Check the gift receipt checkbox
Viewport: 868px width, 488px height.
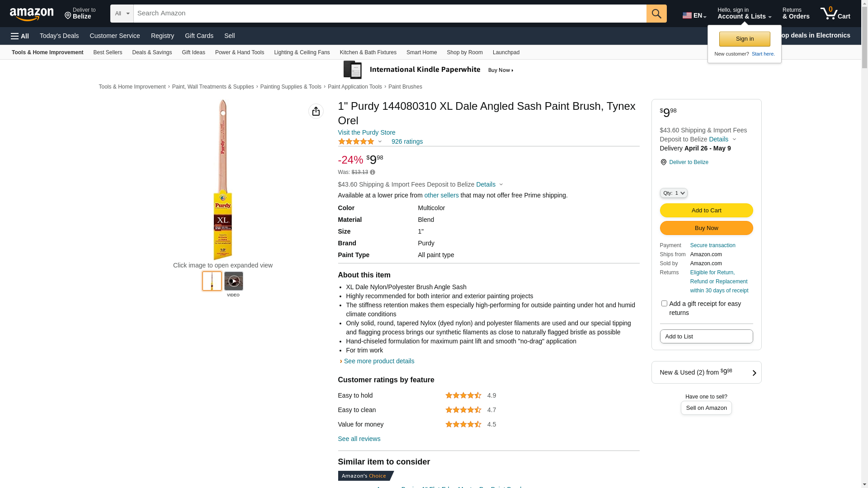(664, 304)
